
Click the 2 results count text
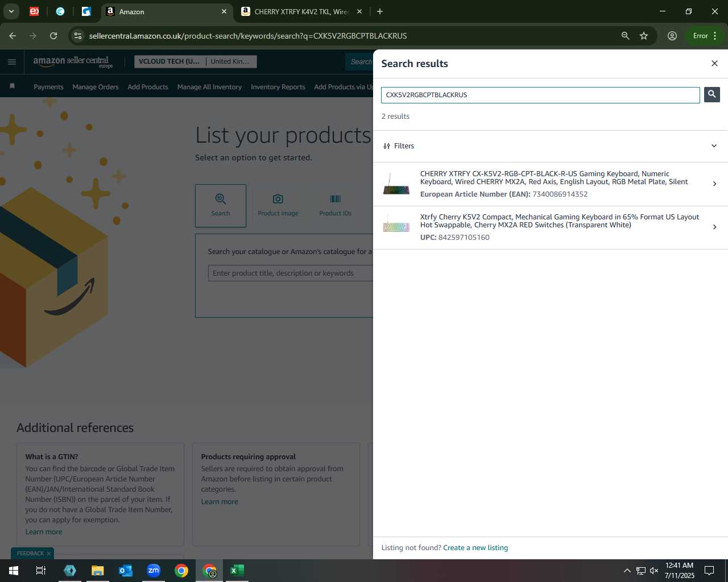395,117
